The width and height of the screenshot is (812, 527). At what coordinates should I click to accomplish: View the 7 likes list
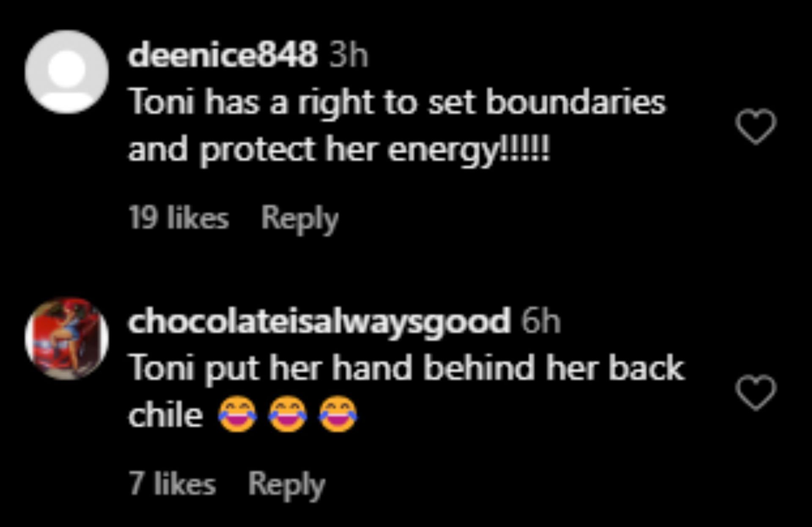click(x=173, y=484)
